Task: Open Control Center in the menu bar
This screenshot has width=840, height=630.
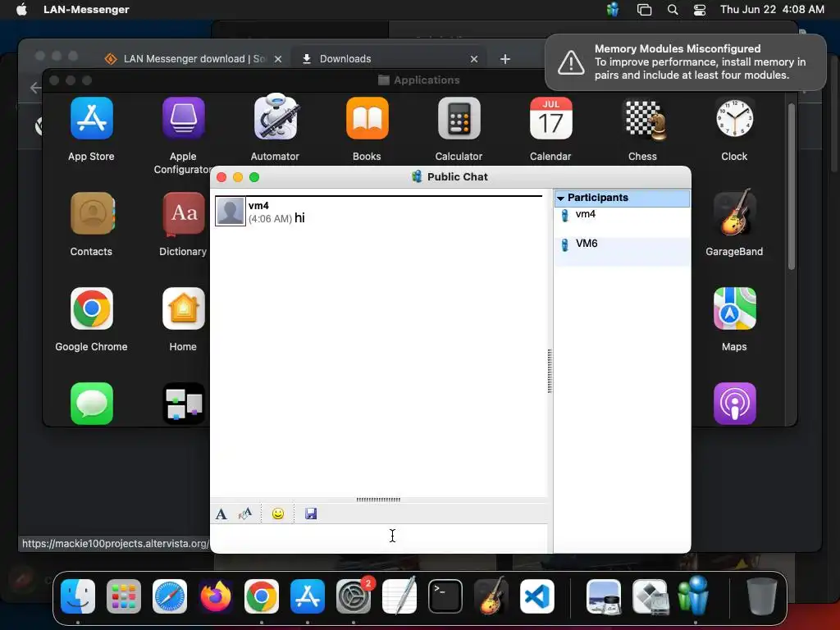Action: tap(700, 9)
